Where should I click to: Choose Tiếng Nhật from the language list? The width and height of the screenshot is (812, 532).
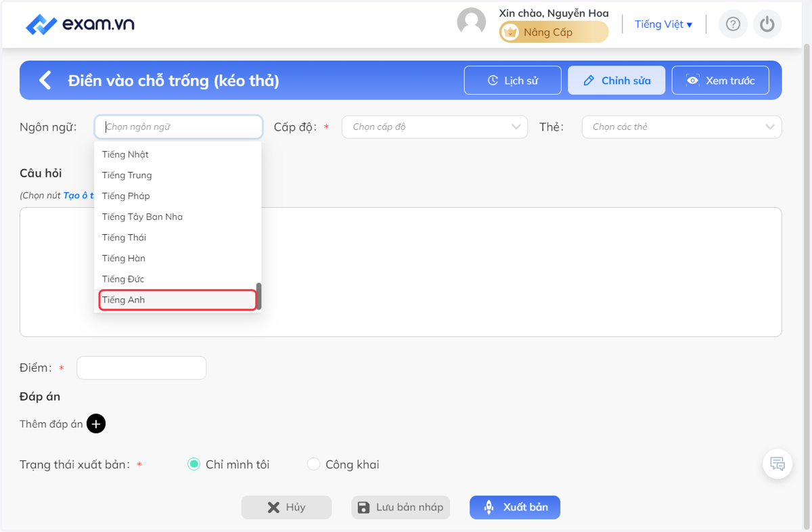click(176, 154)
